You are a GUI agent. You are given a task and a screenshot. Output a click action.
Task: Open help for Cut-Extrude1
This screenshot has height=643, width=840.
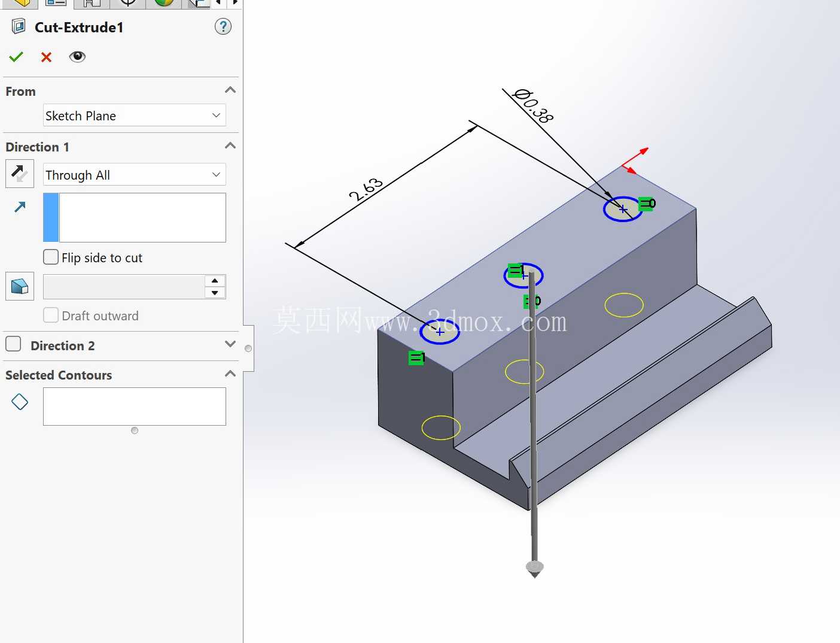[223, 26]
